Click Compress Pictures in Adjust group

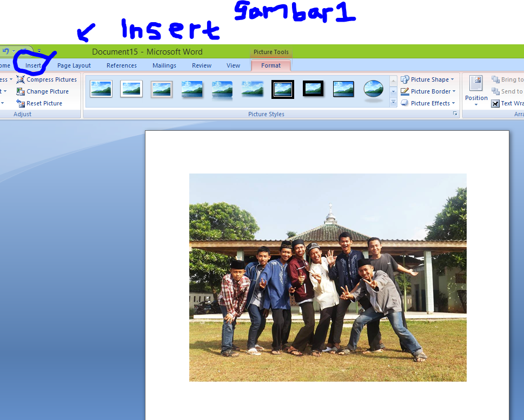tap(47, 79)
